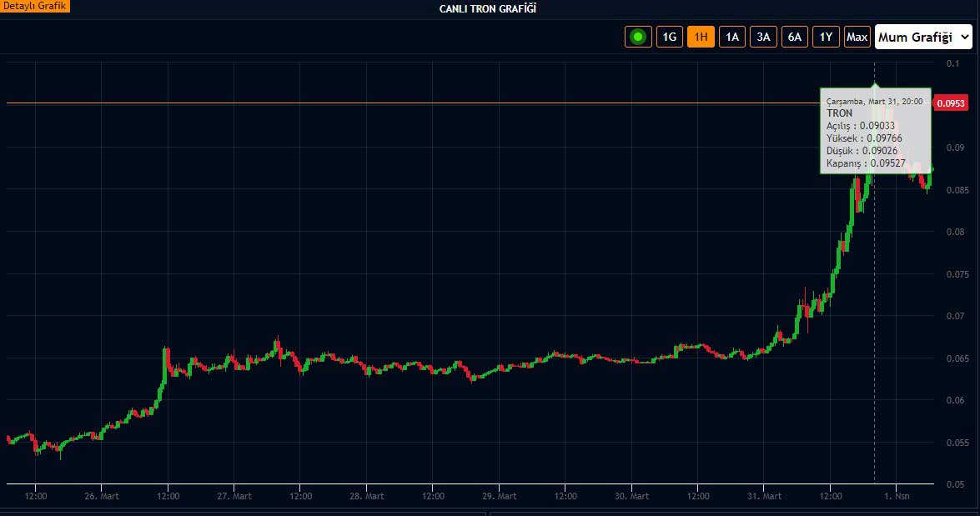The height and width of the screenshot is (516, 980).
Task: Click the 1. Nsn date axis label
Action: [x=897, y=496]
